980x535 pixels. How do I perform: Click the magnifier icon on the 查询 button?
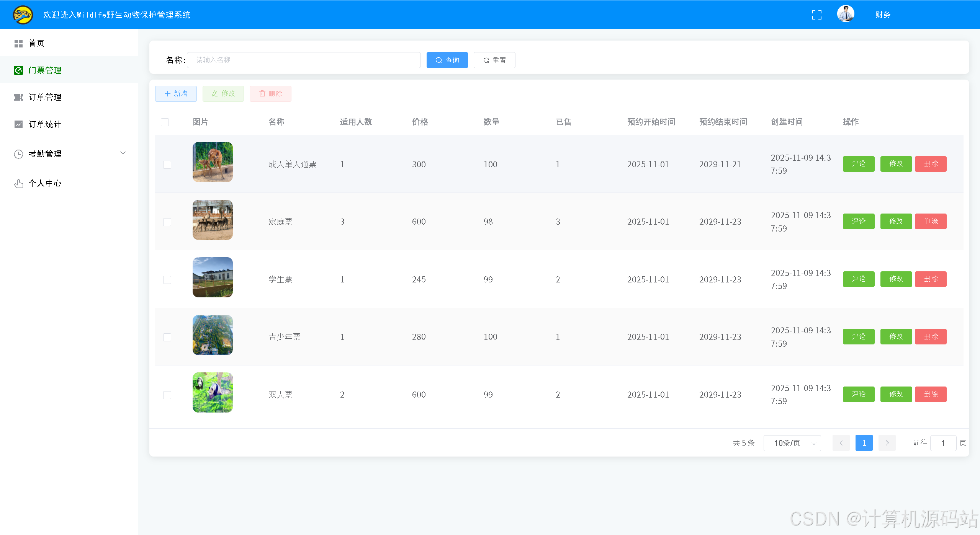coord(438,60)
